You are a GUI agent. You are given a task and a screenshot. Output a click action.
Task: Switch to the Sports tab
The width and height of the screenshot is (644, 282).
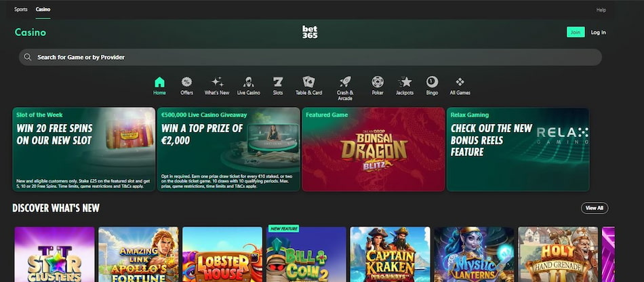tap(20, 9)
